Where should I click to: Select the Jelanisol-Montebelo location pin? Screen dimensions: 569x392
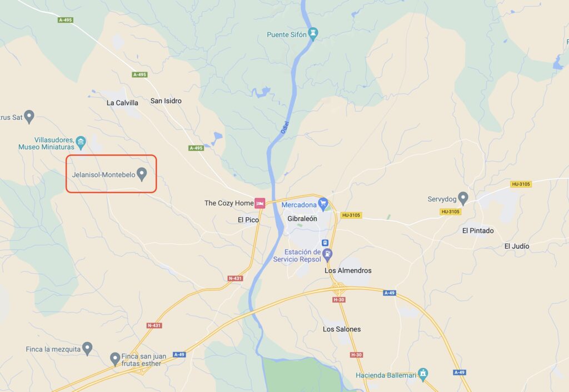tap(142, 174)
